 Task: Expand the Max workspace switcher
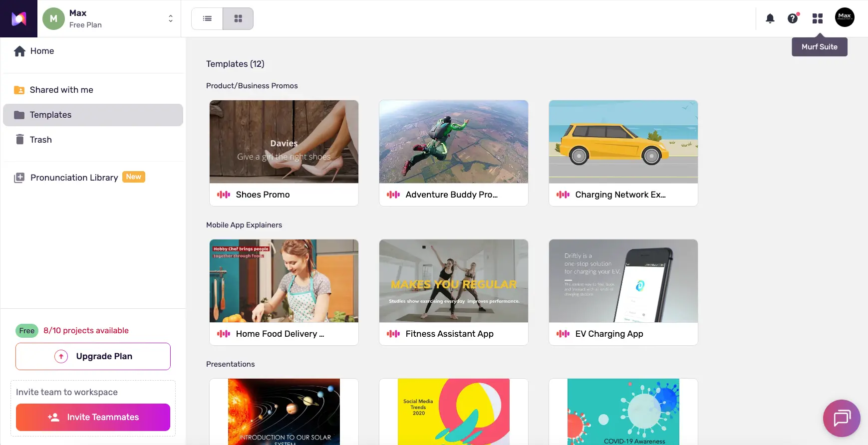point(171,18)
